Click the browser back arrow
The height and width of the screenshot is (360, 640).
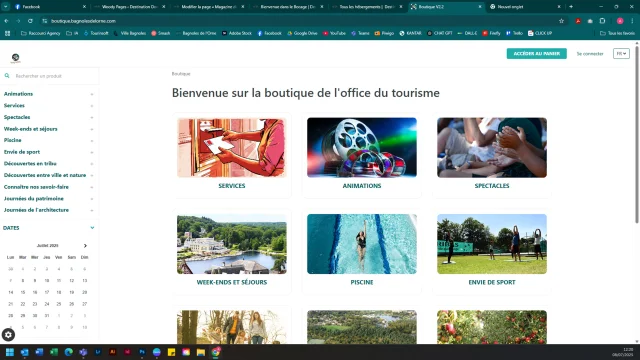pos(7,21)
